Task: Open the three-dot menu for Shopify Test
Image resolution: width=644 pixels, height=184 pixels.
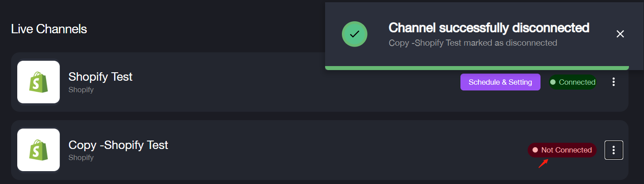Action: pos(613,82)
